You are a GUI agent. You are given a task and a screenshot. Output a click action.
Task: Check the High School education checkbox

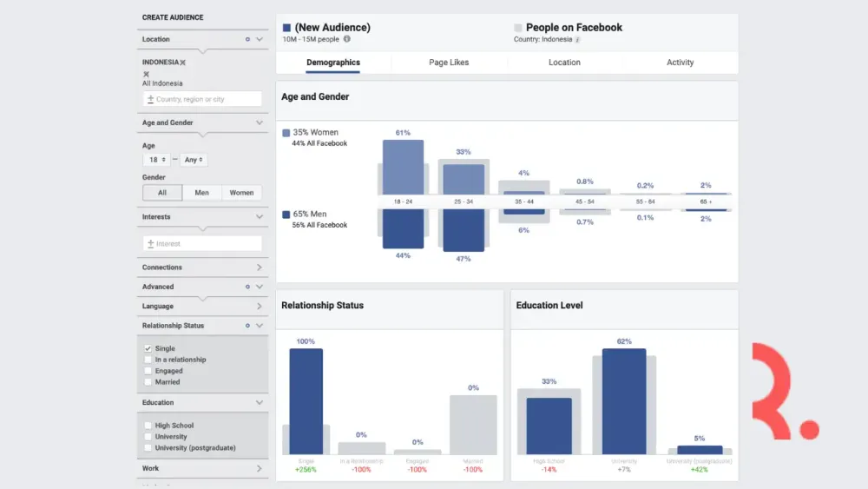148,426
